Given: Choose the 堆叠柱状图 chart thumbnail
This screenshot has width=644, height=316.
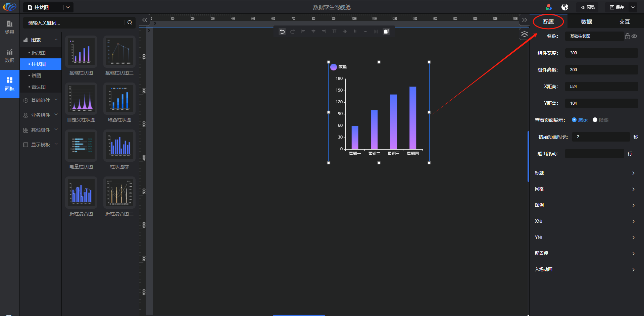Looking at the screenshot, I should click(x=119, y=99).
